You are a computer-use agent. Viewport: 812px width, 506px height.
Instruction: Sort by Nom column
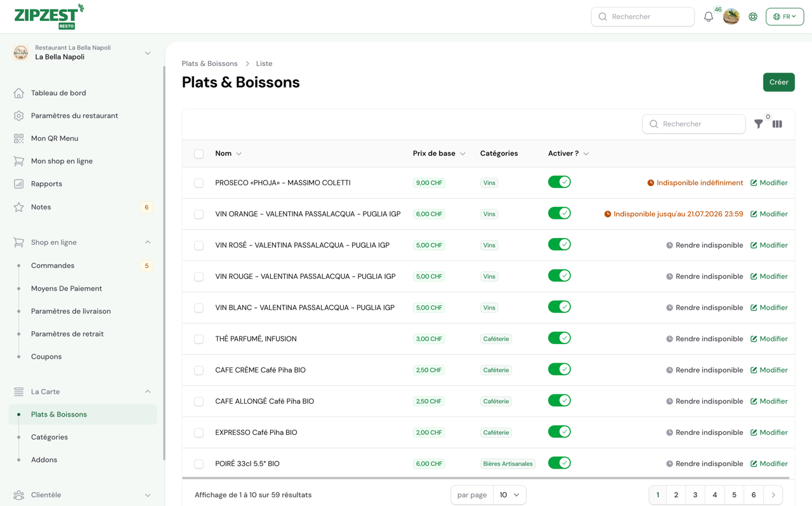click(228, 154)
